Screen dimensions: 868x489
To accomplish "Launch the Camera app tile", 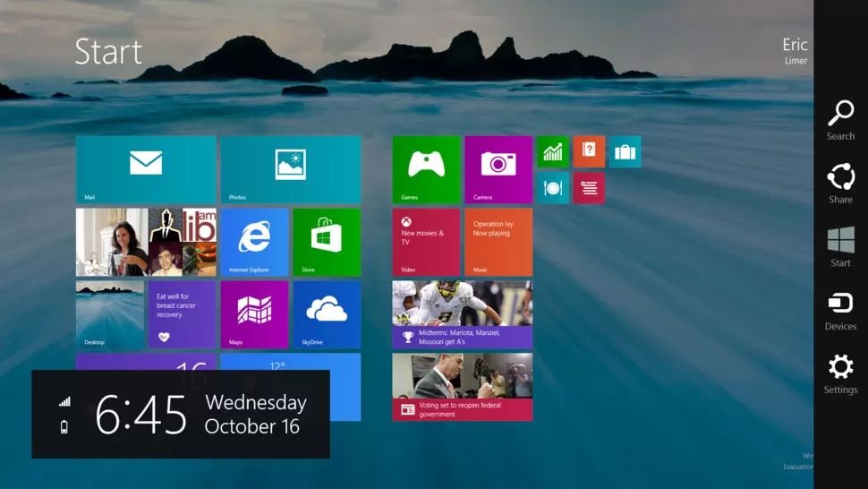I will 498,169.
